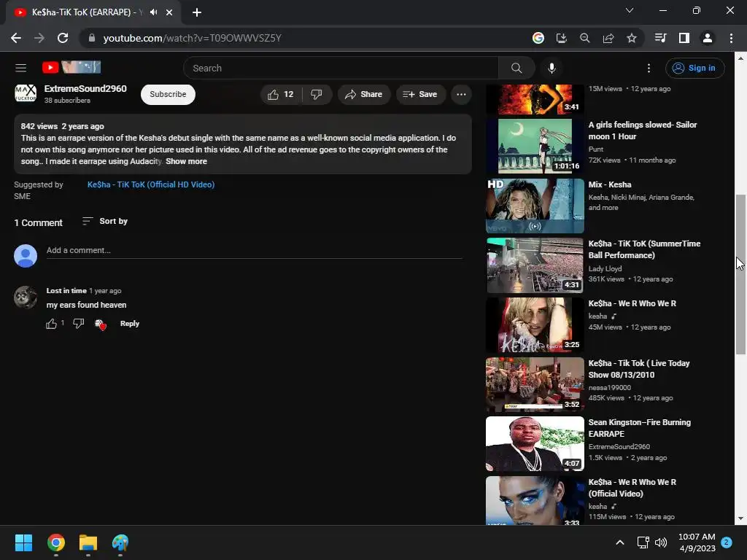Click the browser address bar URL
This screenshot has width=747, height=560.
point(192,38)
